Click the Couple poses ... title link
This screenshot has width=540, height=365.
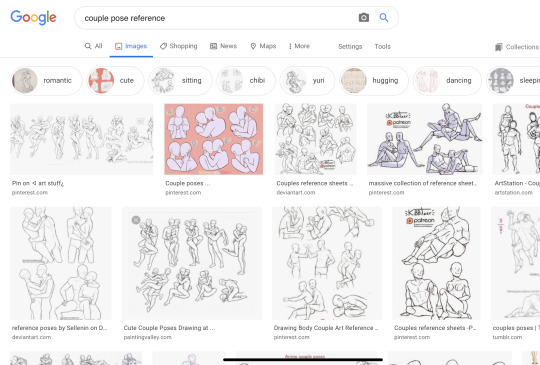[x=188, y=184]
